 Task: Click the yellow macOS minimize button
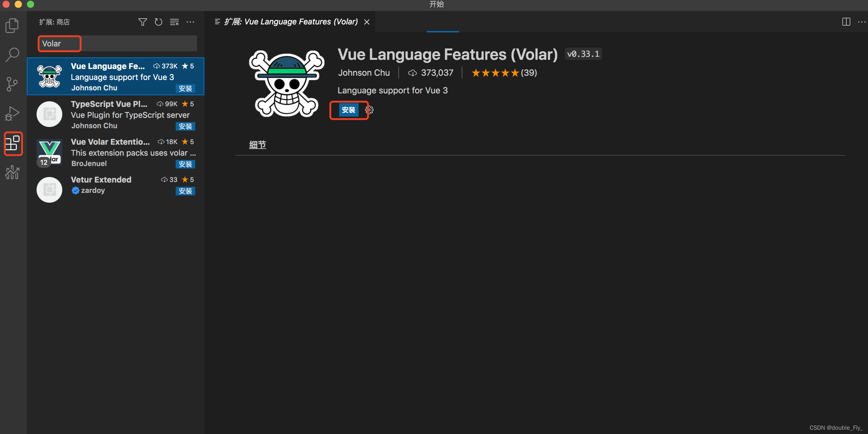(18, 4)
